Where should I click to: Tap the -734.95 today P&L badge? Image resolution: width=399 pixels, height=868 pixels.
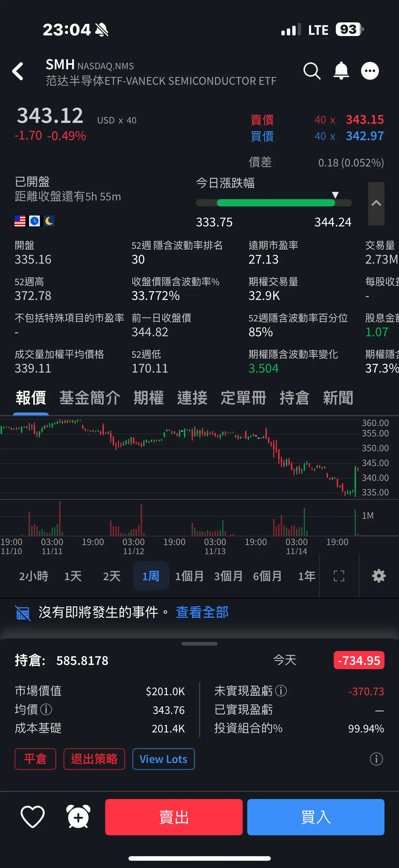(359, 660)
